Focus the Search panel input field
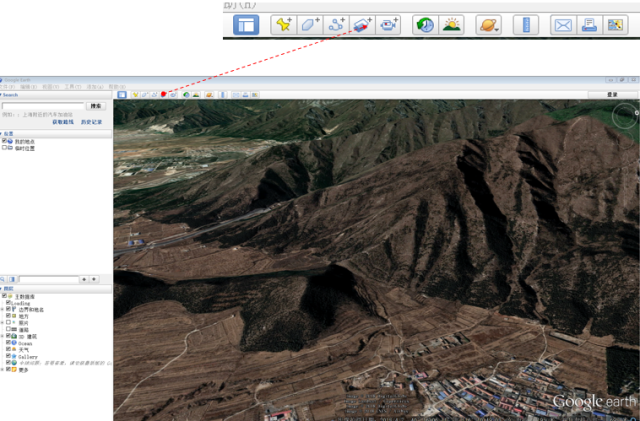 point(43,106)
